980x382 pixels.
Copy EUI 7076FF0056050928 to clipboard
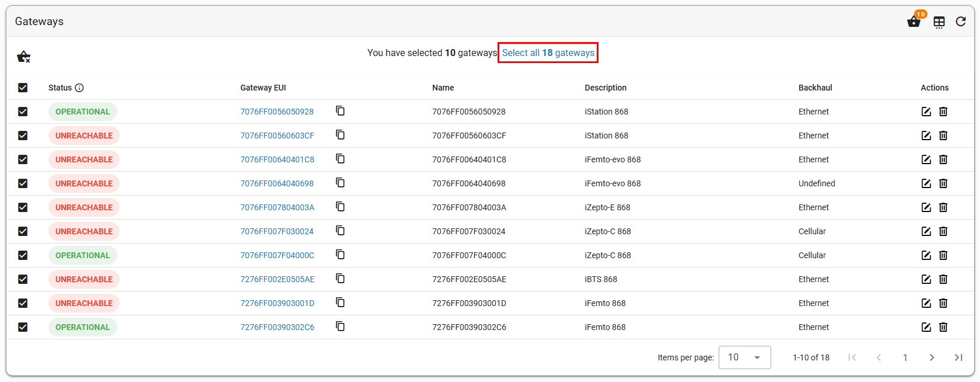340,111
